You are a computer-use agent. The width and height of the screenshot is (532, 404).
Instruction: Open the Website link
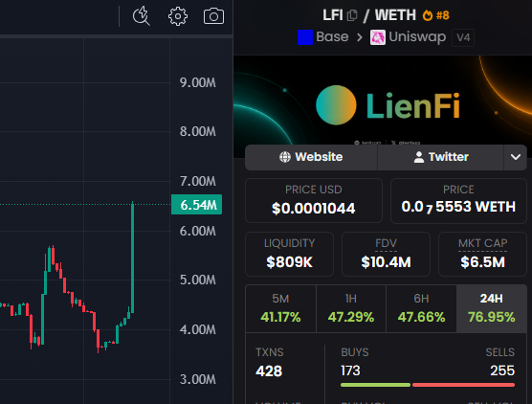click(x=311, y=157)
